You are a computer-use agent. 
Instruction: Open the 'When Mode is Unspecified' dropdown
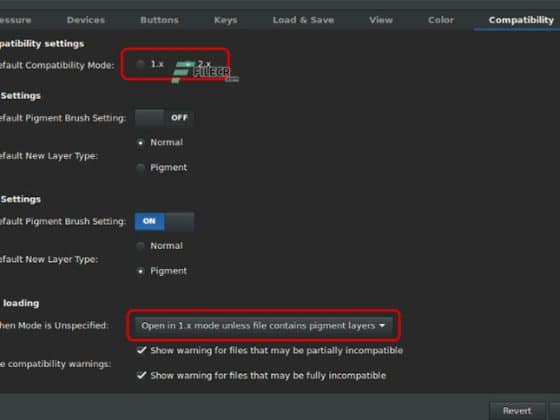(x=263, y=325)
